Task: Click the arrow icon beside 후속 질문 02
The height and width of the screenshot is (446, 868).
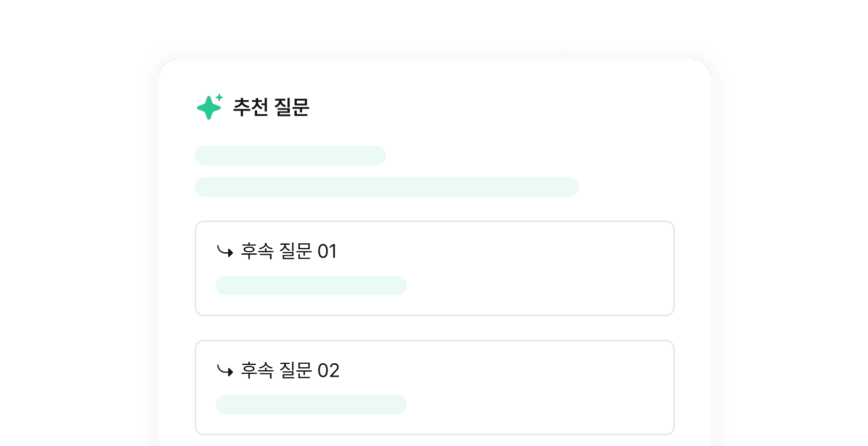Action: point(225,371)
